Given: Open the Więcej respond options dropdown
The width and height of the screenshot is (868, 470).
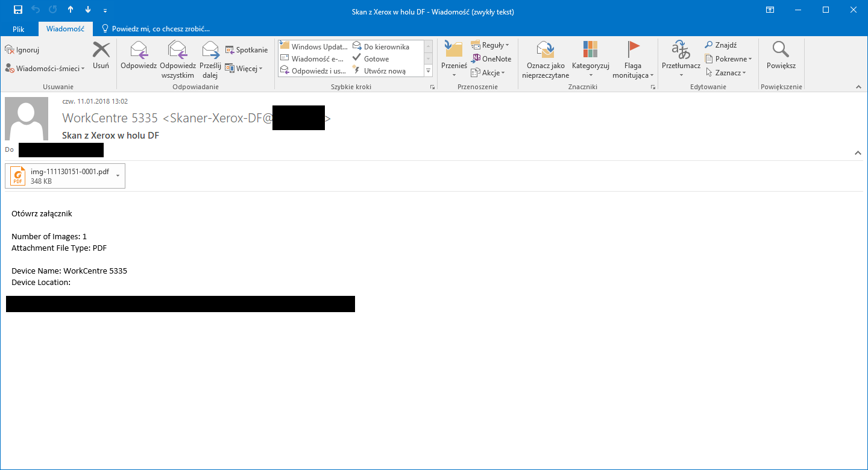Looking at the screenshot, I should pyautogui.click(x=244, y=68).
